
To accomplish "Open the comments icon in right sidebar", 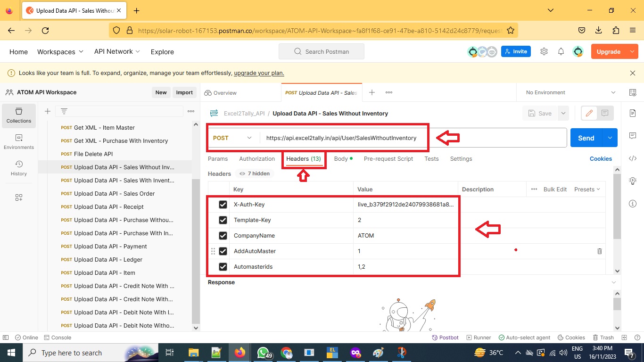I will point(633,136).
